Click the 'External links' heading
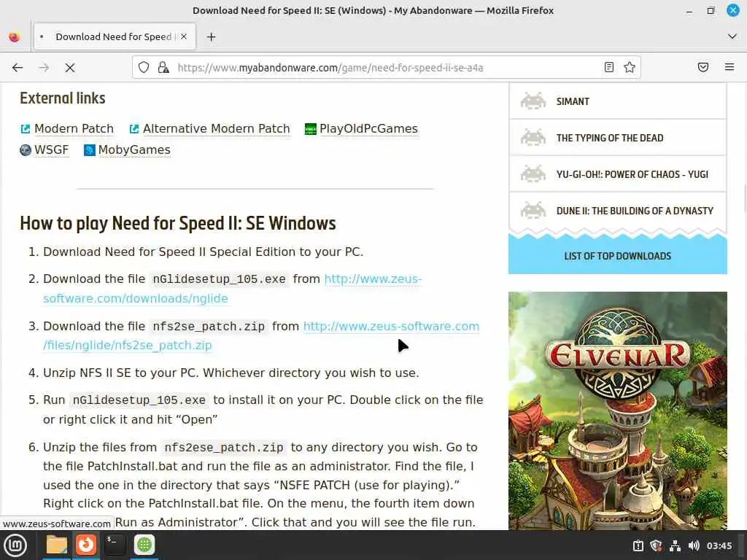Viewport: 747px width, 560px height. click(63, 98)
